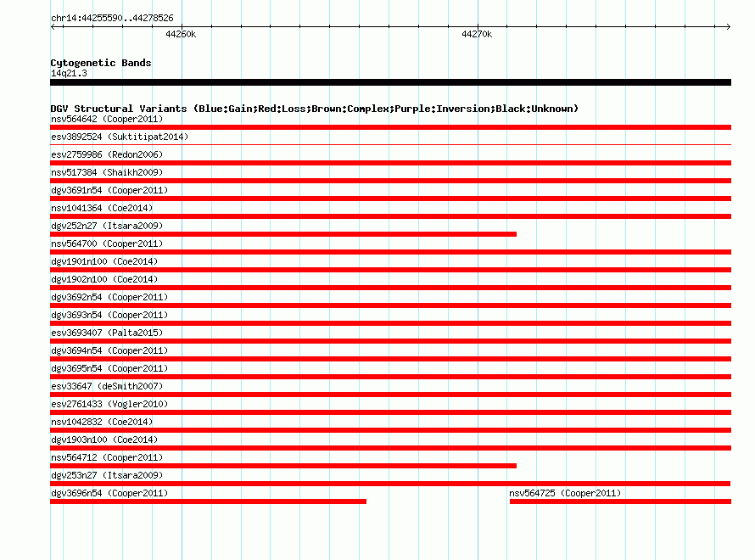Click esv2761433 (Vogler2010) variant label

[109, 404]
